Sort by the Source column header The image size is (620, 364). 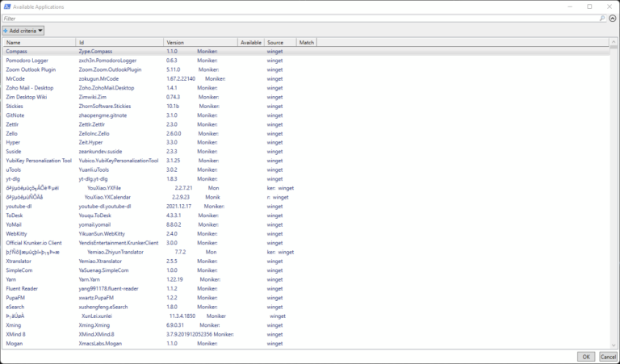(x=280, y=42)
